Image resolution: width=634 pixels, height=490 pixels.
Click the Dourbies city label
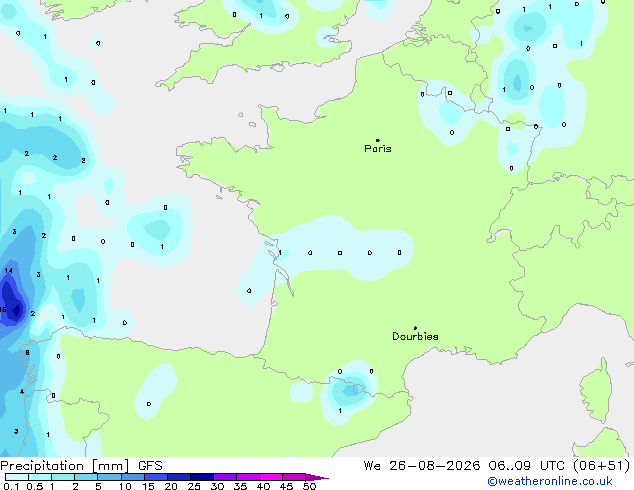click(415, 336)
